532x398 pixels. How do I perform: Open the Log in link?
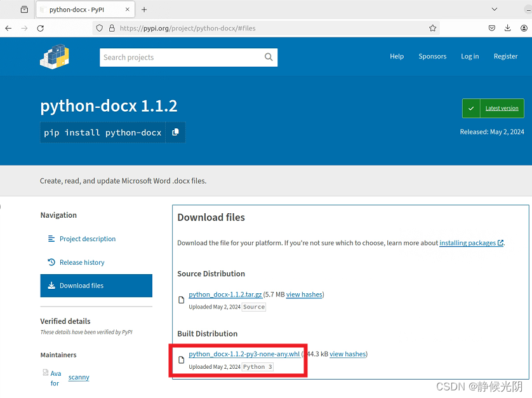pyautogui.click(x=470, y=56)
